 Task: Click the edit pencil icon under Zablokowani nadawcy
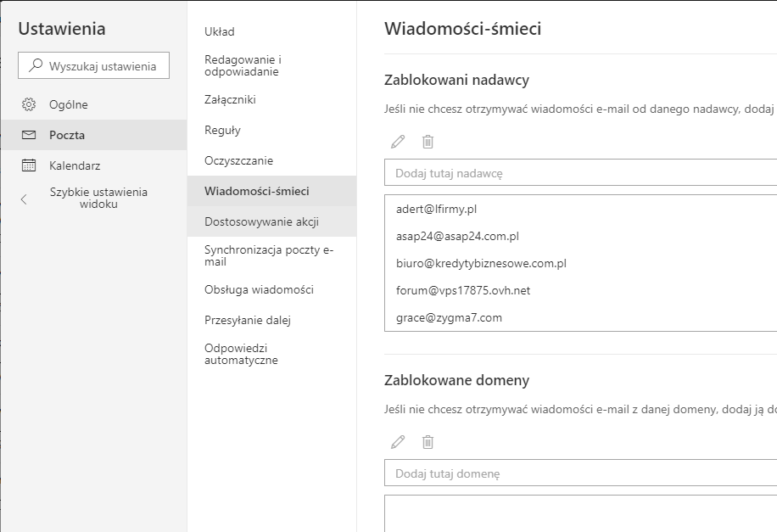[398, 142]
